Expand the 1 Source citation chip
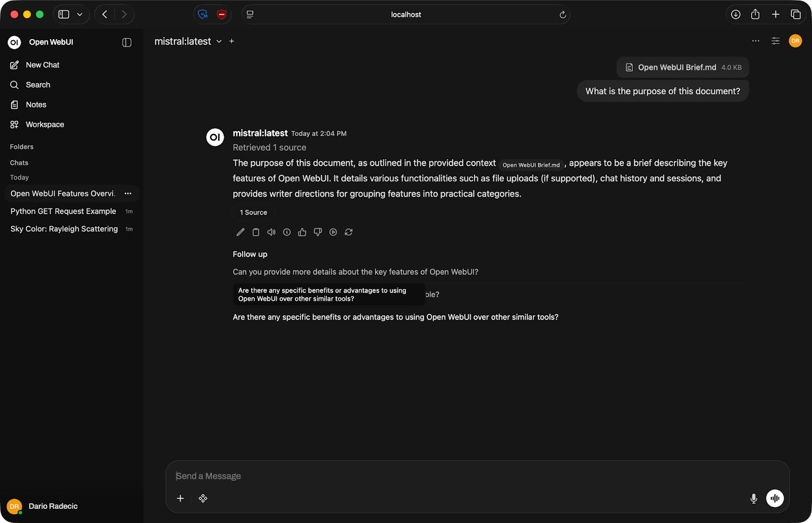This screenshot has height=523, width=812. click(253, 213)
